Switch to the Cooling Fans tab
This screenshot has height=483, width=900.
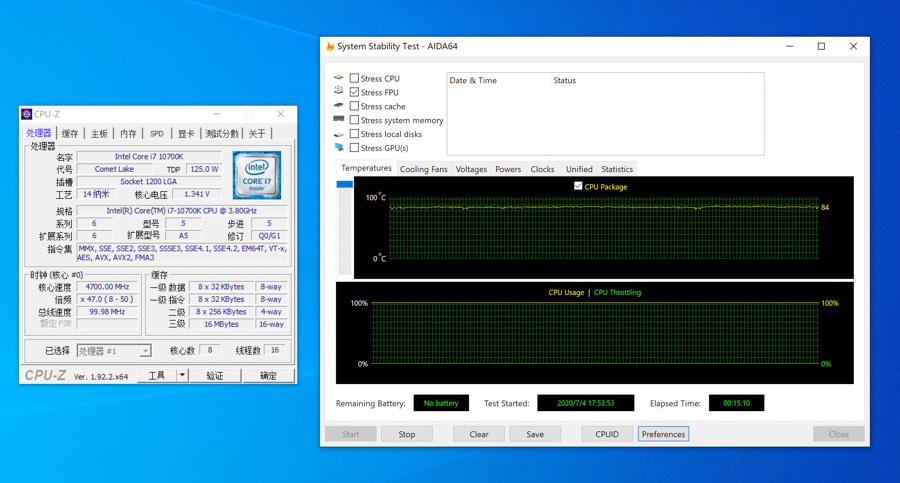[424, 169]
